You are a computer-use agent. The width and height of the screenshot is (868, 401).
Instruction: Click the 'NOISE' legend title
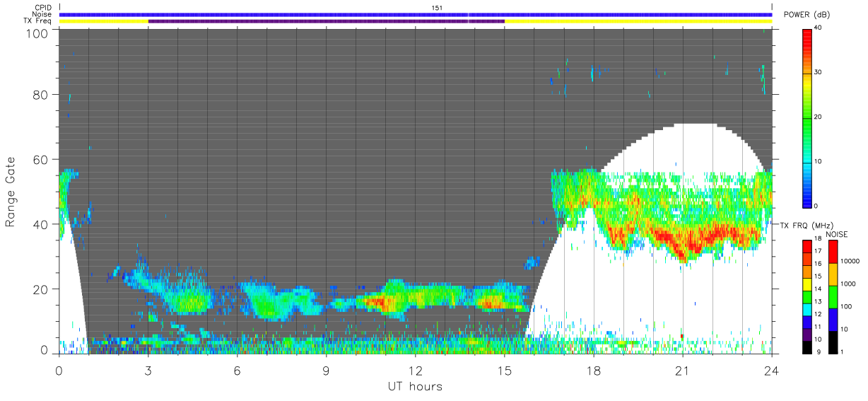pos(838,234)
